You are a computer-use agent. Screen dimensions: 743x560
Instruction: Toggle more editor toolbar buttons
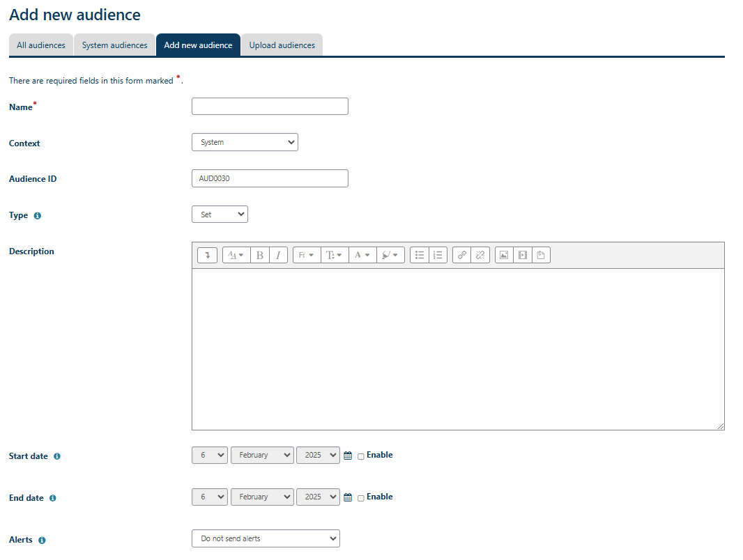coord(207,254)
